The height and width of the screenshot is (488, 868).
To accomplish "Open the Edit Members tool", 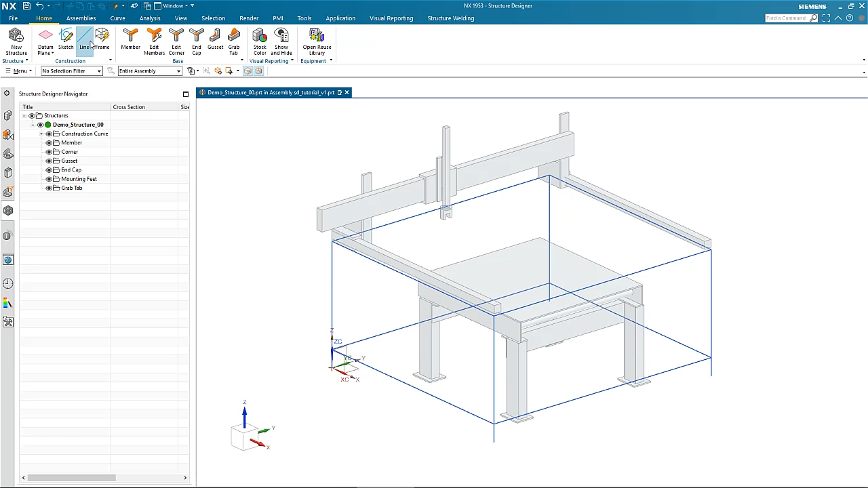I will click(x=154, y=39).
